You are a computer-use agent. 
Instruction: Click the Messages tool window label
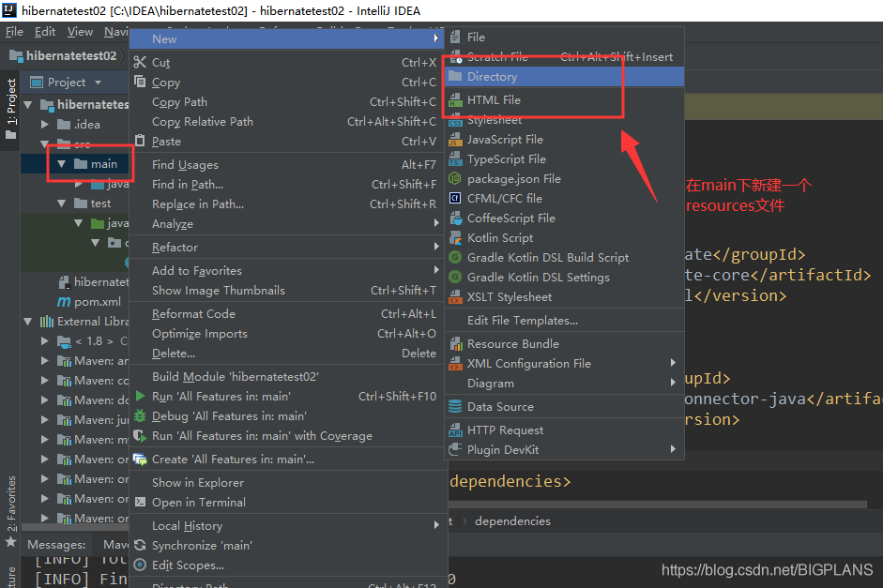coord(56,545)
